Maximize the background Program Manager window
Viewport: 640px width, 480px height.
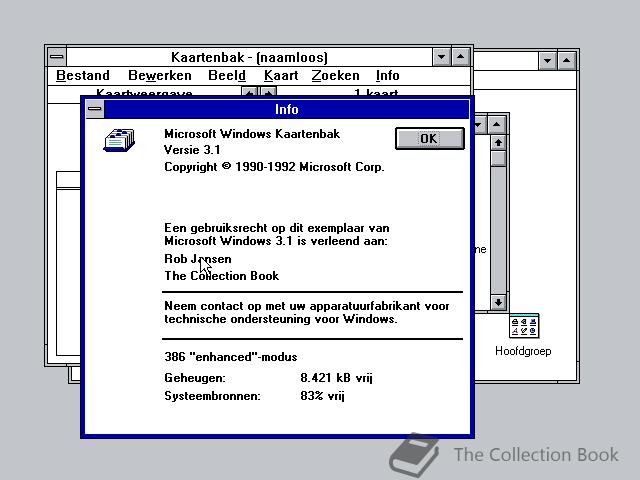coord(567,61)
